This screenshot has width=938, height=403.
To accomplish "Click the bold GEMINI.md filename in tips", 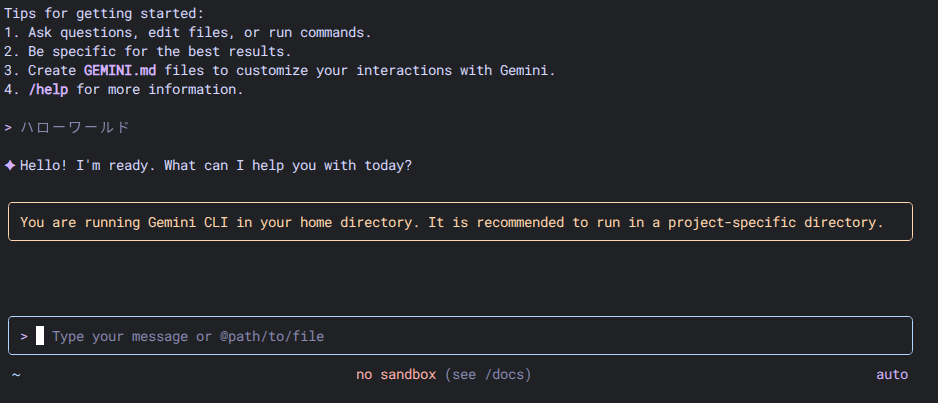I will tap(120, 70).
